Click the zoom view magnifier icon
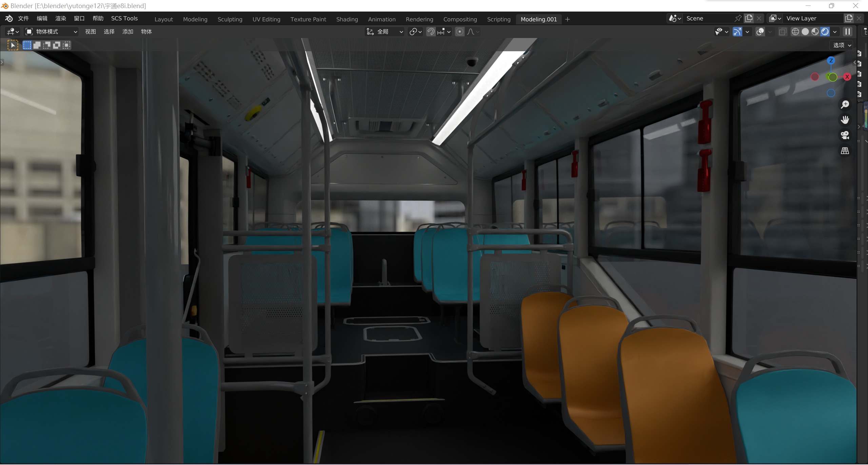868x465 pixels. [845, 104]
